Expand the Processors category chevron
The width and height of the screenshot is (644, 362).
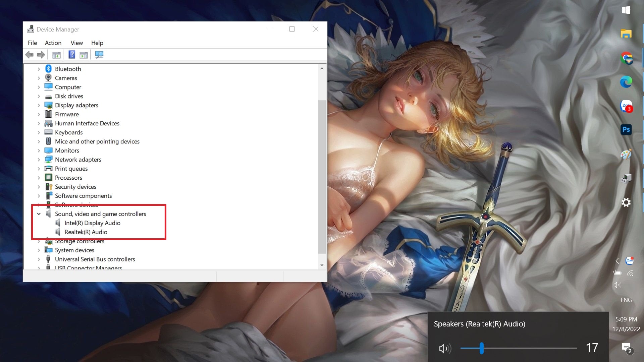[39, 178]
